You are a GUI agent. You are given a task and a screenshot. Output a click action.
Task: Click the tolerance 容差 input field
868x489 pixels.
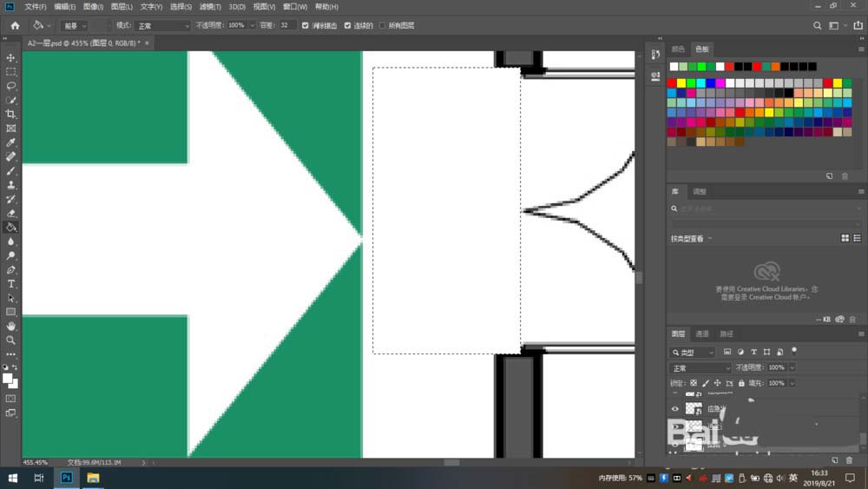click(287, 26)
